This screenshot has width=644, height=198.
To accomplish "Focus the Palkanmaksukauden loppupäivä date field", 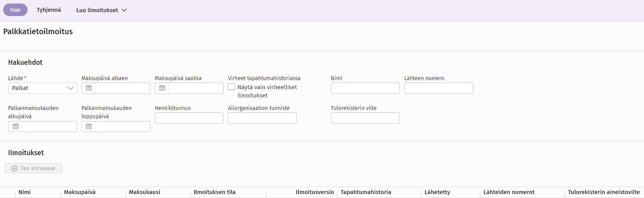I will (x=122, y=126).
